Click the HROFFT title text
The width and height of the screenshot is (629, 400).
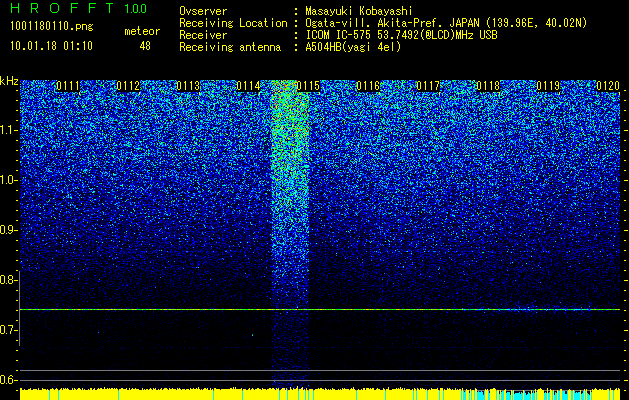[62, 8]
